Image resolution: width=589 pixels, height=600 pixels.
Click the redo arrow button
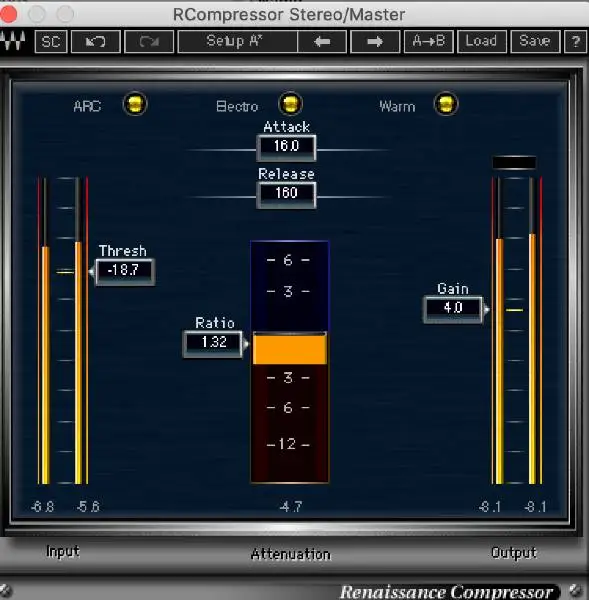pos(149,41)
